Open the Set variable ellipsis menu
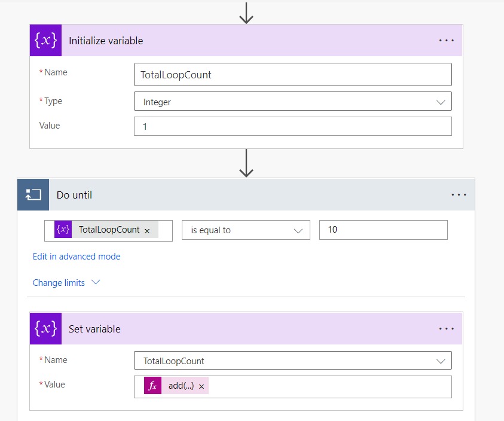 click(447, 328)
